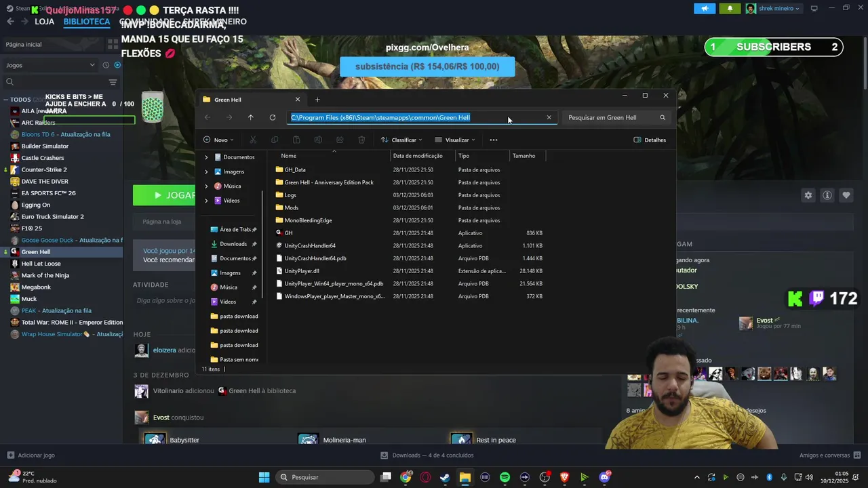868x488 pixels.
Task: Refresh the Green Hell folder view
Action: coord(272,117)
